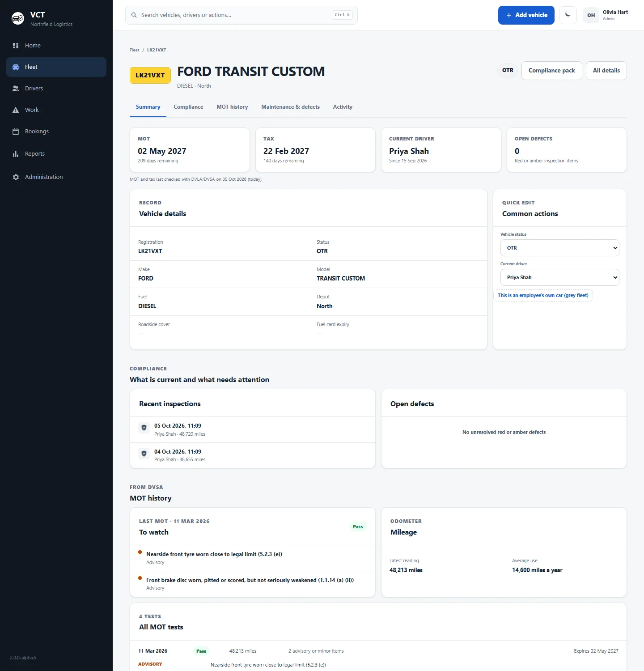The height and width of the screenshot is (671, 644).
Task: Click the 11 Mar 2026 MOT test row
Action: (378, 651)
